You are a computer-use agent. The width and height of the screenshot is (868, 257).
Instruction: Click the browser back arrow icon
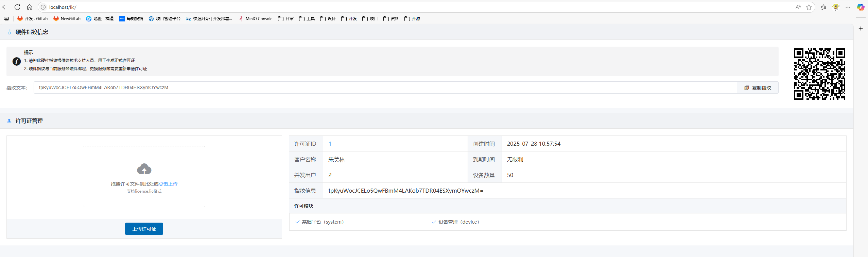click(x=5, y=7)
